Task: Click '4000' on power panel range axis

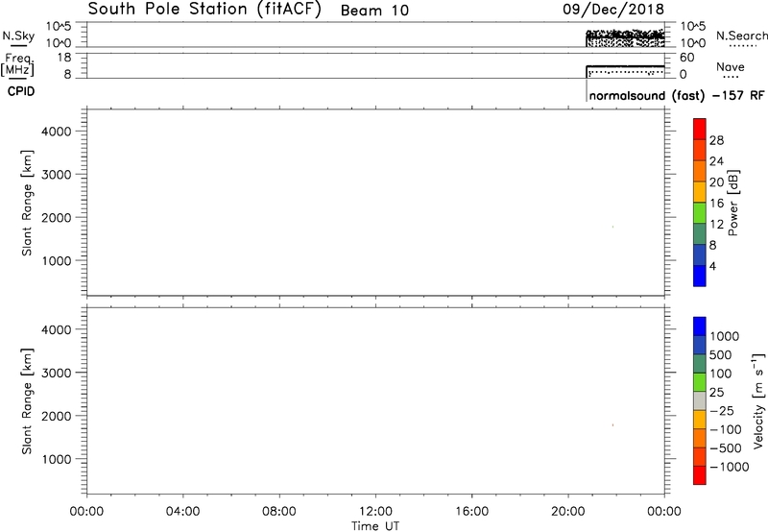Action: (57, 132)
